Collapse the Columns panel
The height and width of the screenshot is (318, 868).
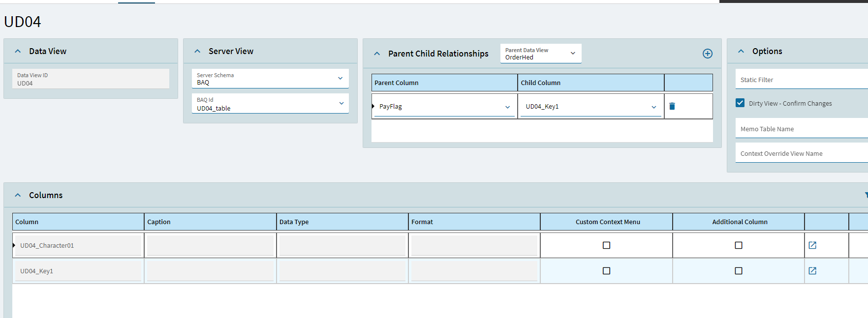click(18, 195)
